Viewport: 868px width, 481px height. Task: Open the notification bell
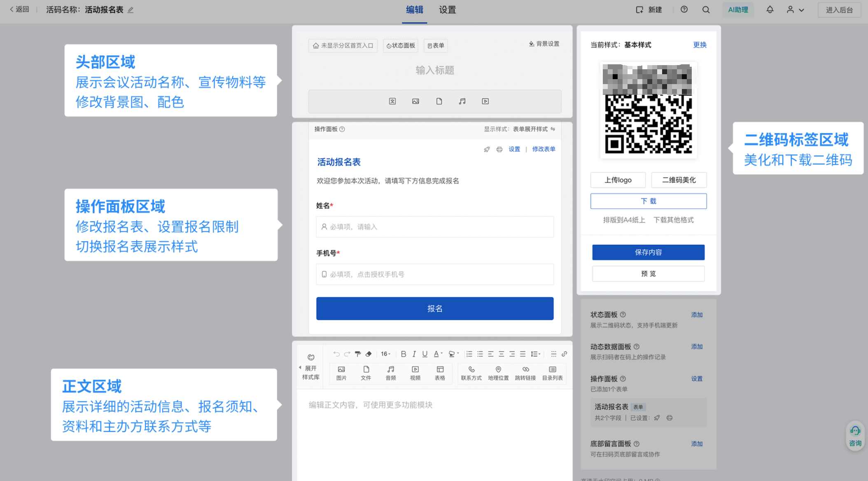click(770, 9)
